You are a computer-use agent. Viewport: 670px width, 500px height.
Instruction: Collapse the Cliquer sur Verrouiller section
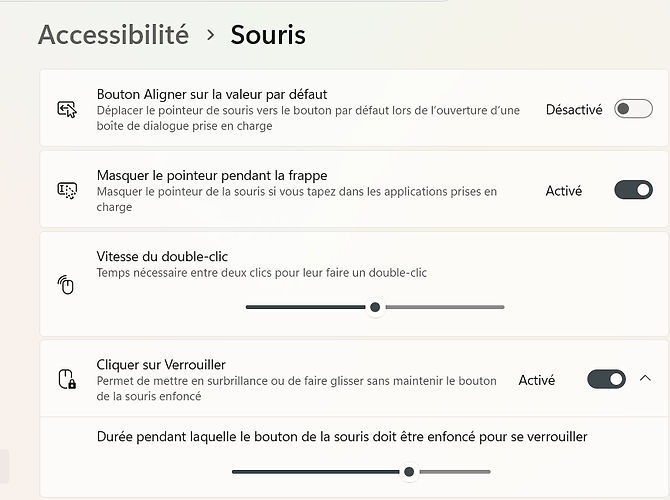click(645, 378)
